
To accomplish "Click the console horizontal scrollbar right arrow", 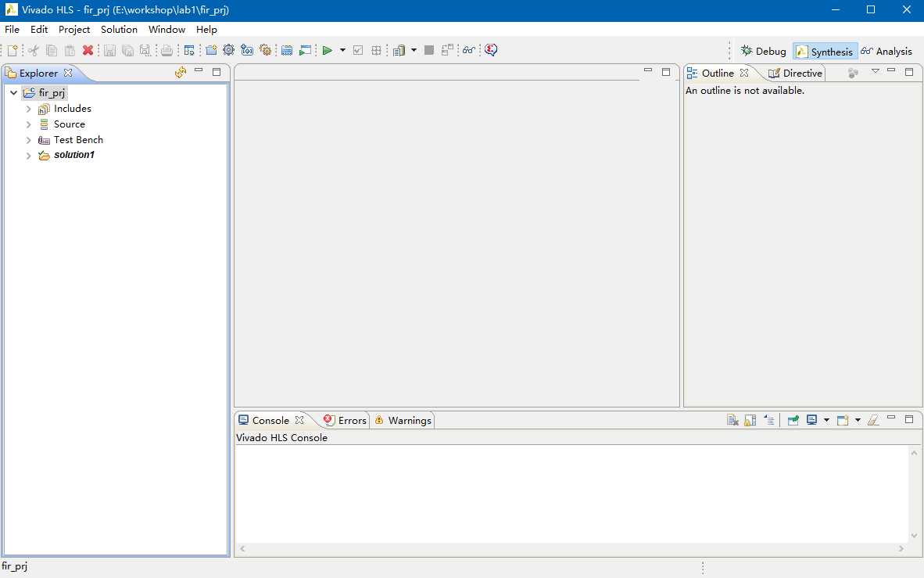I will [901, 549].
